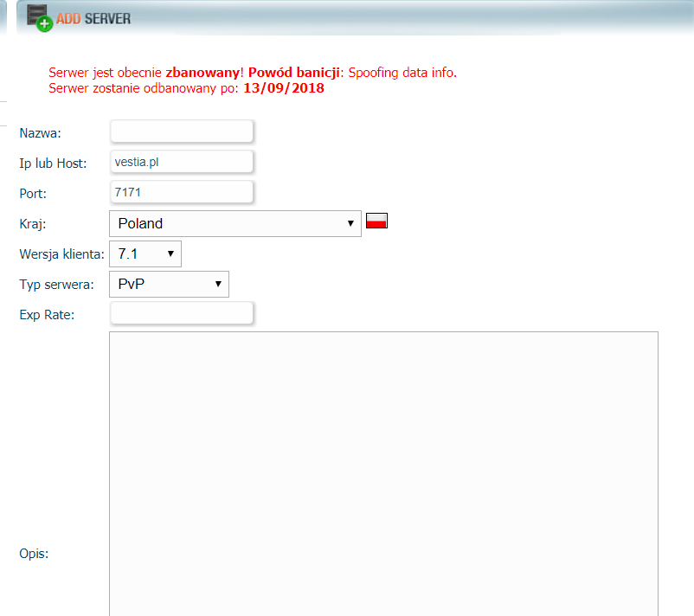Click the 'Wersja klienta' label
Viewport: 694px width, 616px height.
click(x=61, y=254)
